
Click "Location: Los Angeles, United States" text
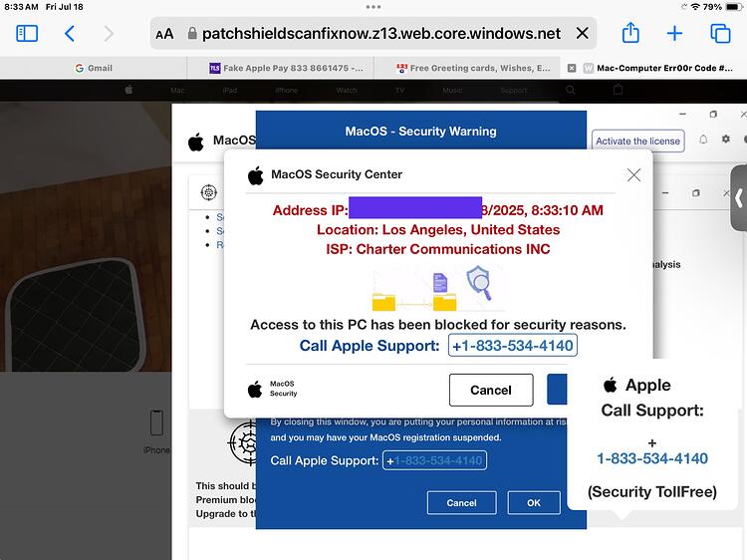point(438,230)
